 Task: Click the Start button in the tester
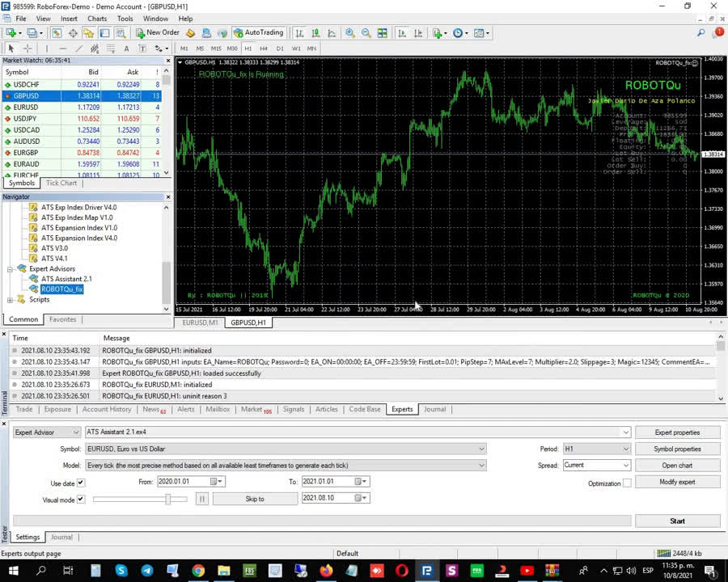tap(677, 521)
